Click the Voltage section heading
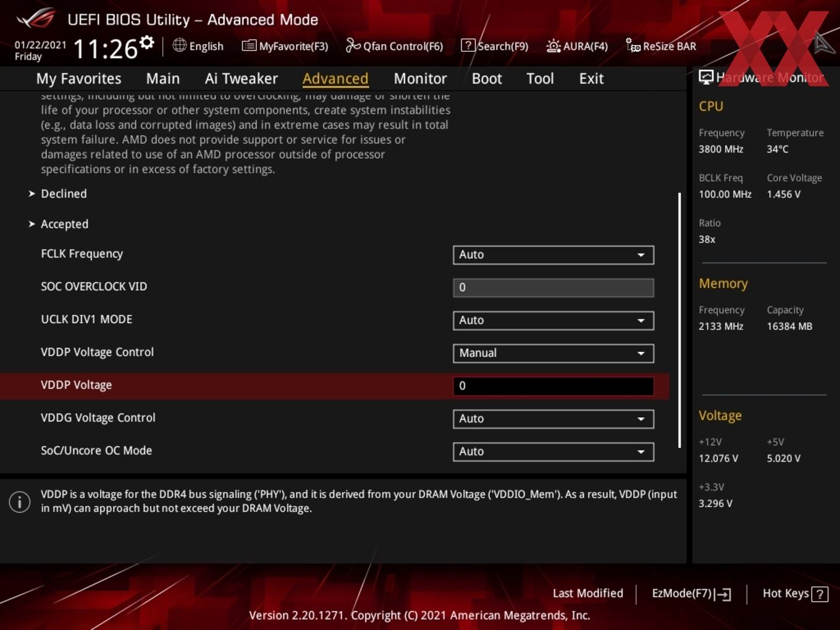 click(720, 416)
